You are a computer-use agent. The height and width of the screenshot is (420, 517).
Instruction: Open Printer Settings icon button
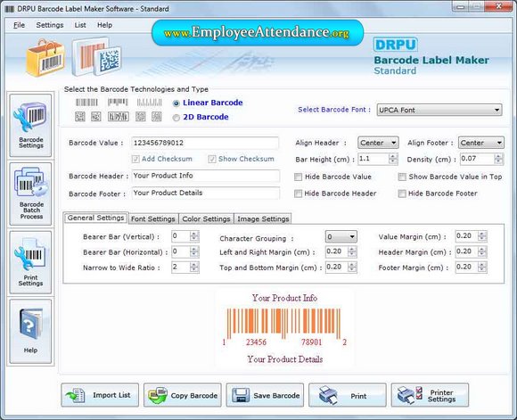coord(430,395)
